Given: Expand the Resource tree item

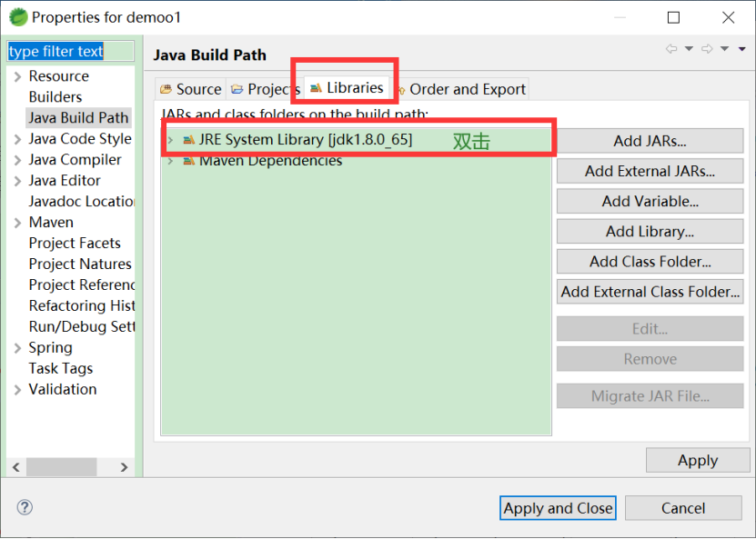Looking at the screenshot, I should point(18,76).
